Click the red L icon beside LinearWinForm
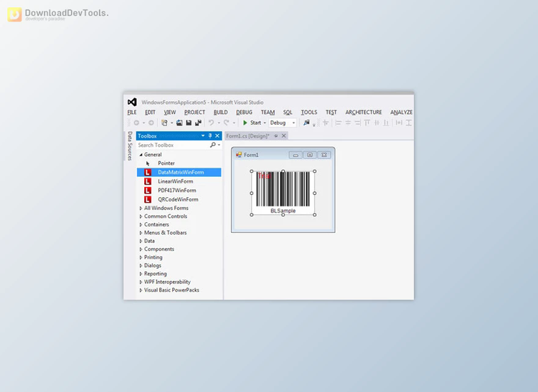 tap(148, 181)
